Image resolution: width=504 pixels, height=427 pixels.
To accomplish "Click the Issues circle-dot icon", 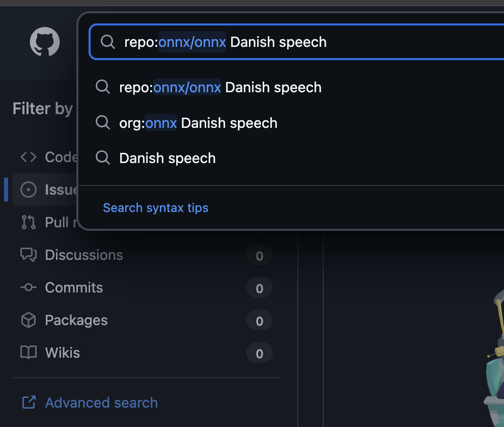I will pos(28,190).
